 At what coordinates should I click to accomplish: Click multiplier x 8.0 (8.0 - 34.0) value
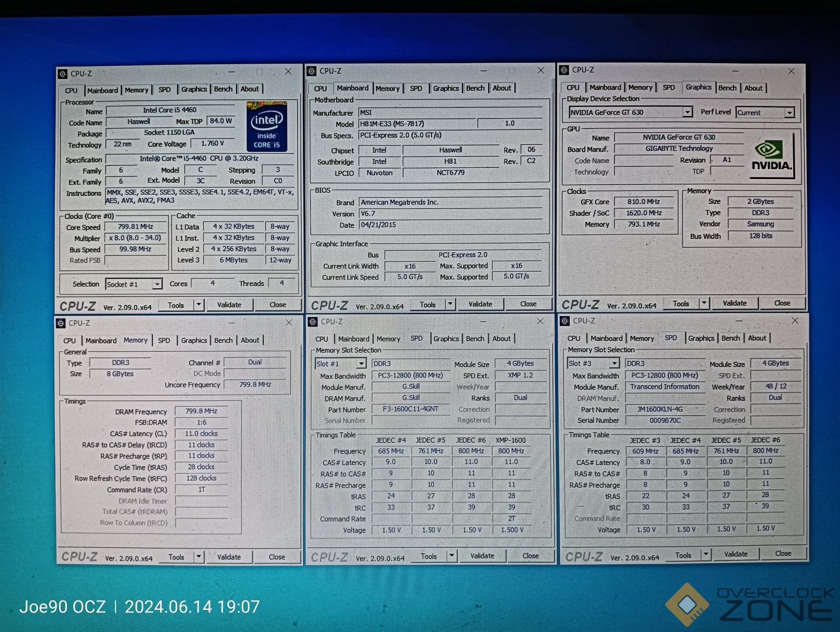(135, 238)
